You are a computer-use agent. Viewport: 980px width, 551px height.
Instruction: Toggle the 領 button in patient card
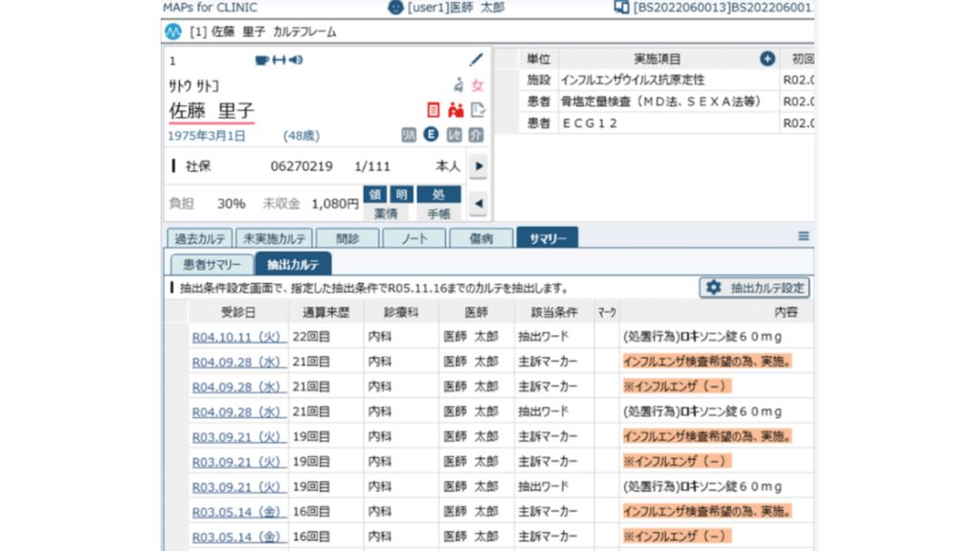click(376, 194)
